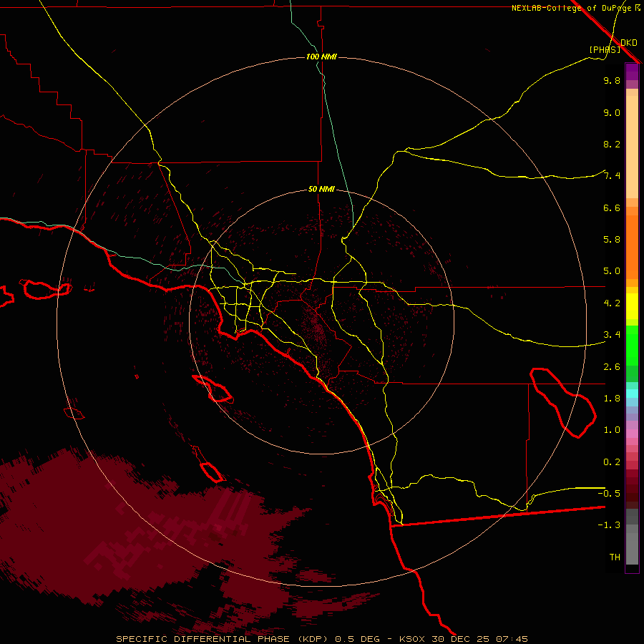Select the 50 NMI range ring label

click(x=321, y=189)
